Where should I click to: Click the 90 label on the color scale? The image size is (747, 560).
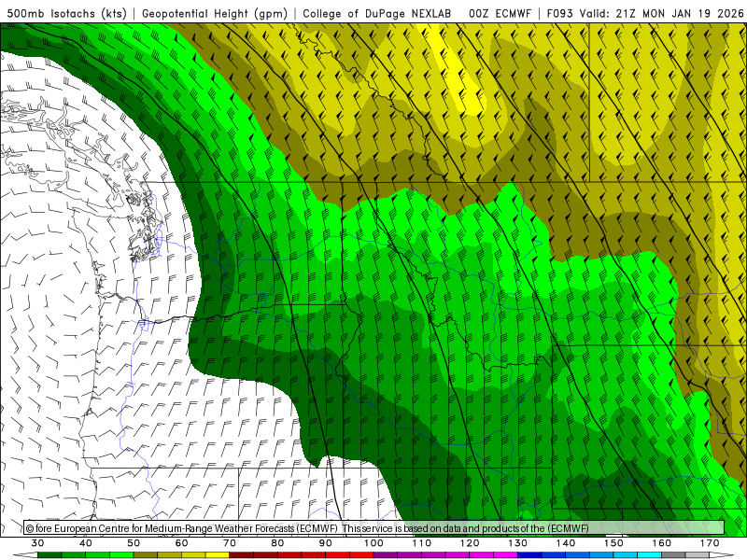[325, 543]
